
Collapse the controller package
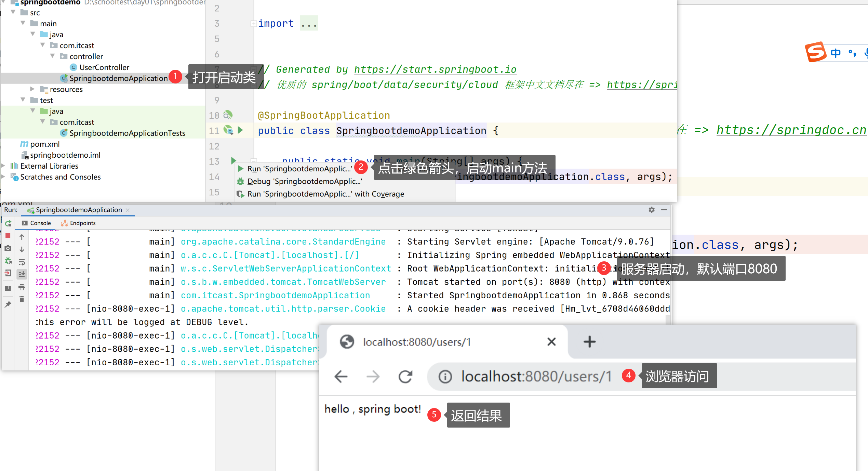(x=53, y=56)
